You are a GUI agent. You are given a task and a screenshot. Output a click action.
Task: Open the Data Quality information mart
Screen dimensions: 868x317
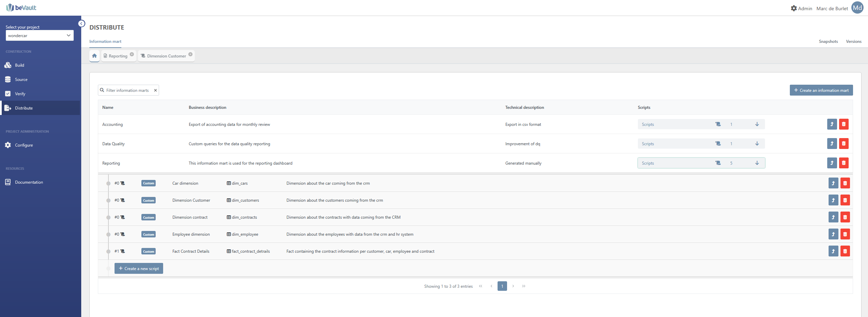tap(832, 144)
